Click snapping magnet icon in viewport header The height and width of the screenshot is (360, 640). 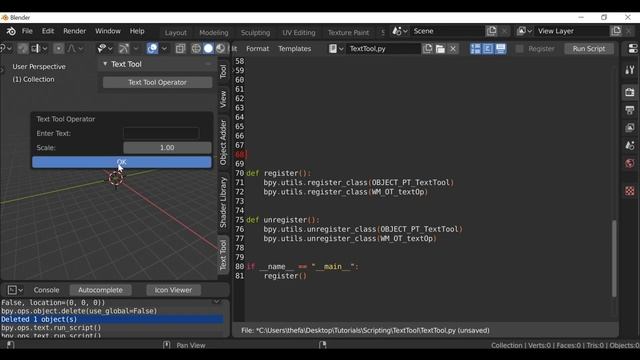point(23,49)
